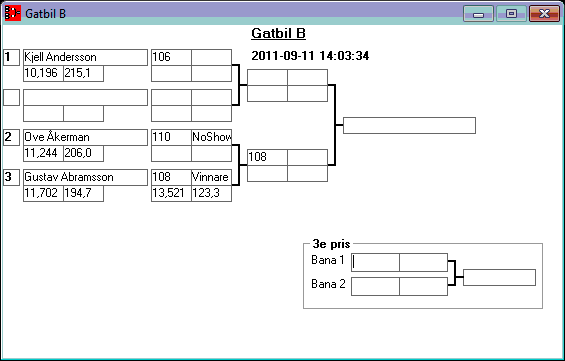Close the Gatbil B window
Screen dimensions: 565x361
pos(544,14)
